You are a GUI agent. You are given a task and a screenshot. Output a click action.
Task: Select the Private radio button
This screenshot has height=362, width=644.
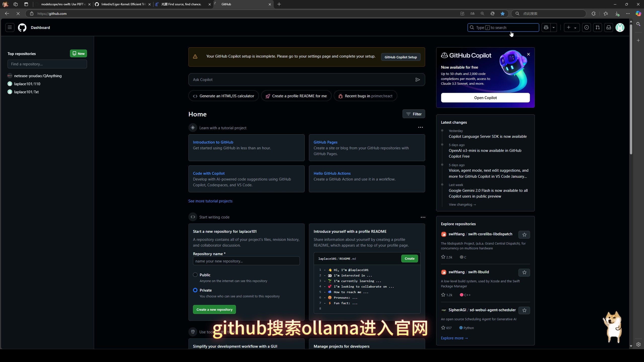[195, 290]
